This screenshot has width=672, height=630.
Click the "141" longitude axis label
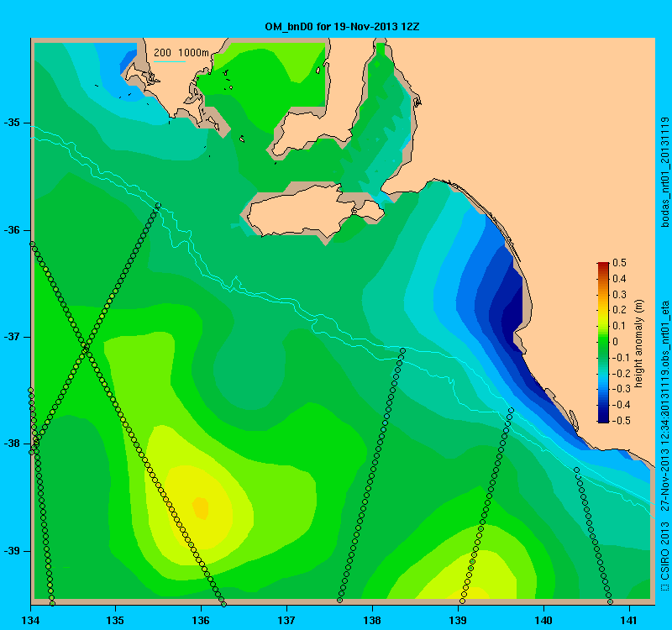(x=629, y=620)
